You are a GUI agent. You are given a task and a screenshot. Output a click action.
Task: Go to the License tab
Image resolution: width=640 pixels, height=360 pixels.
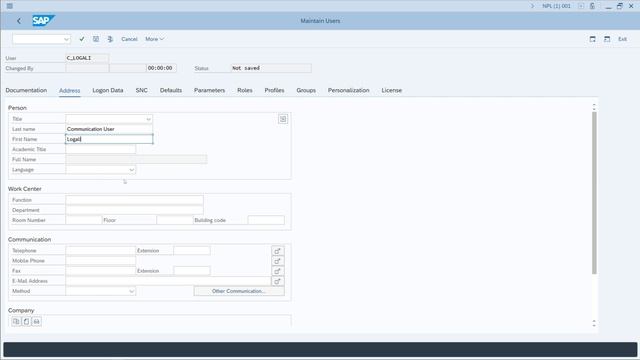(391, 90)
